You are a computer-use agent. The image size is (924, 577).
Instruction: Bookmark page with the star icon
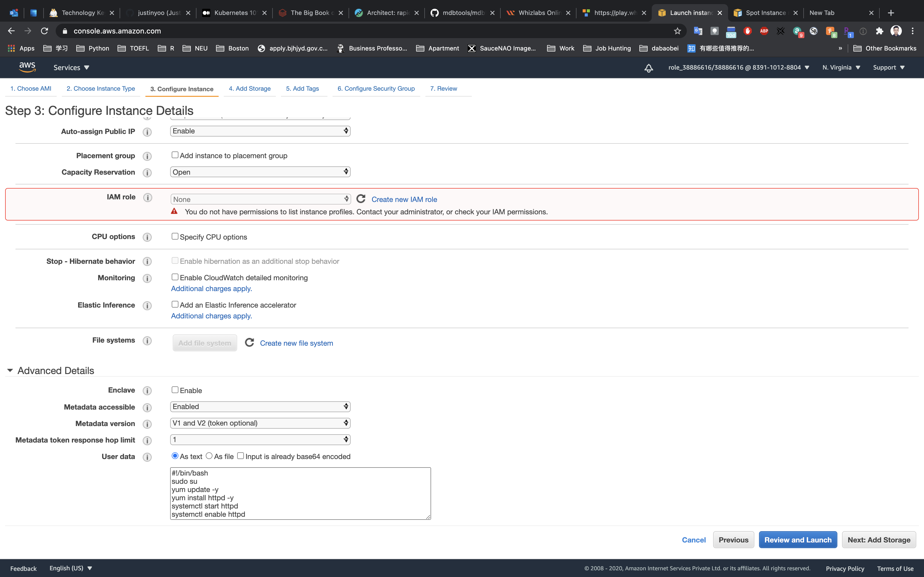(677, 31)
